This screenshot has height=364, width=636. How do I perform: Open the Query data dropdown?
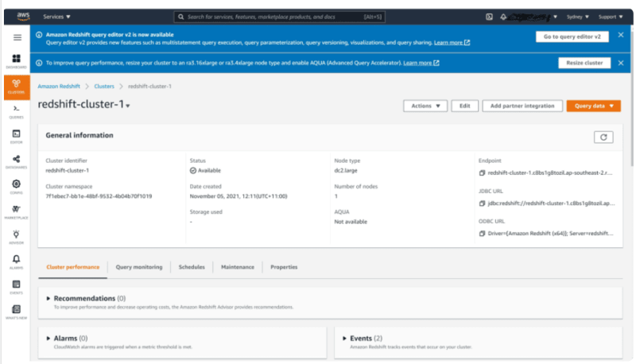point(593,106)
